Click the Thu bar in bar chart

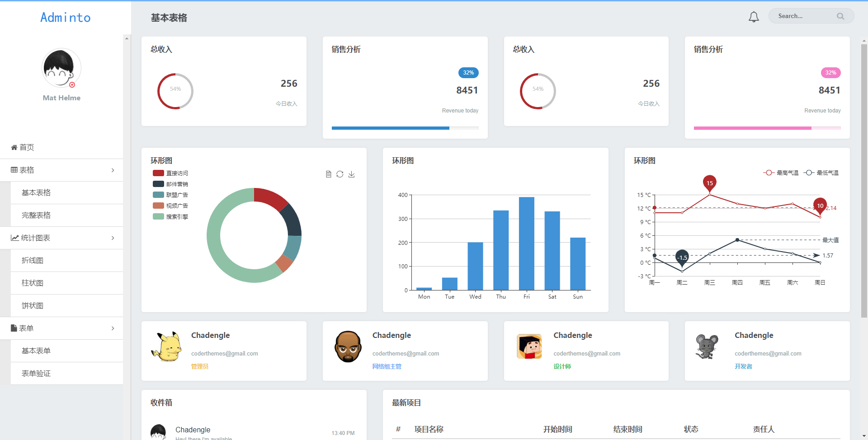[501, 250]
